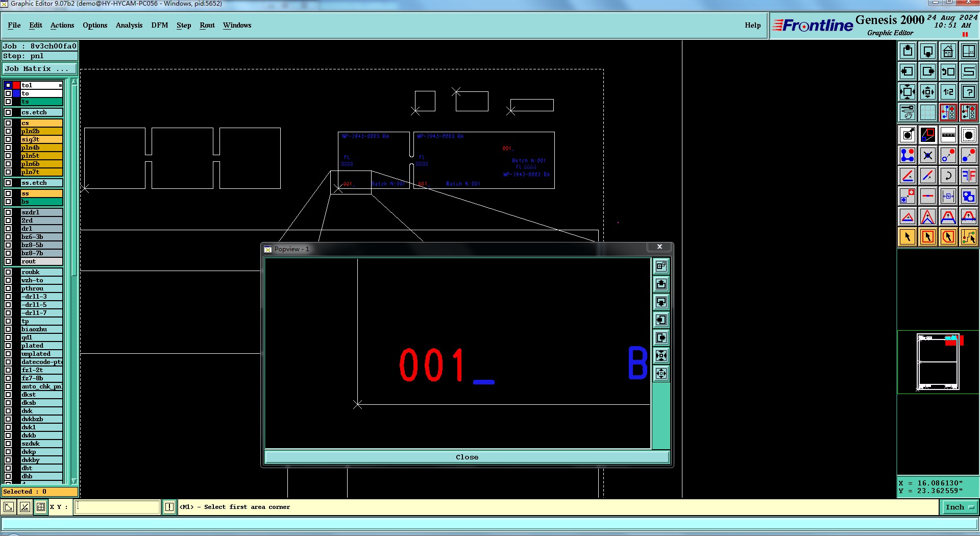Viewport: 980px width, 536px height.
Task: Click the 1:2 zoom ratio icon
Action: pyautogui.click(x=948, y=92)
